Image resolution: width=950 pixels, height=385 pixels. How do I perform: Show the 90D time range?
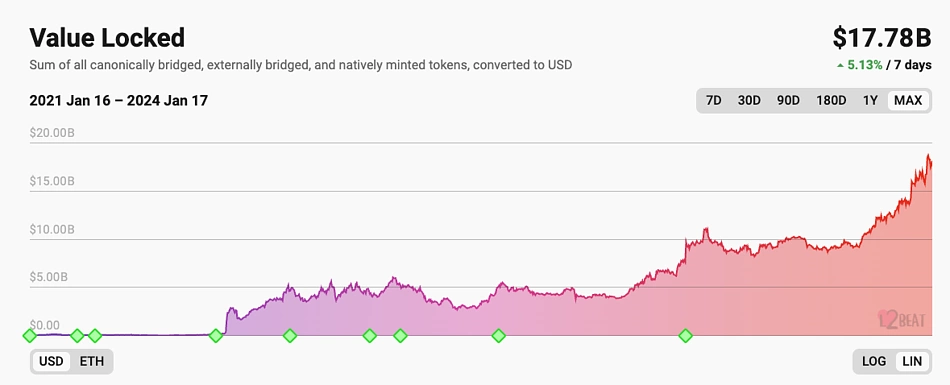pos(788,101)
